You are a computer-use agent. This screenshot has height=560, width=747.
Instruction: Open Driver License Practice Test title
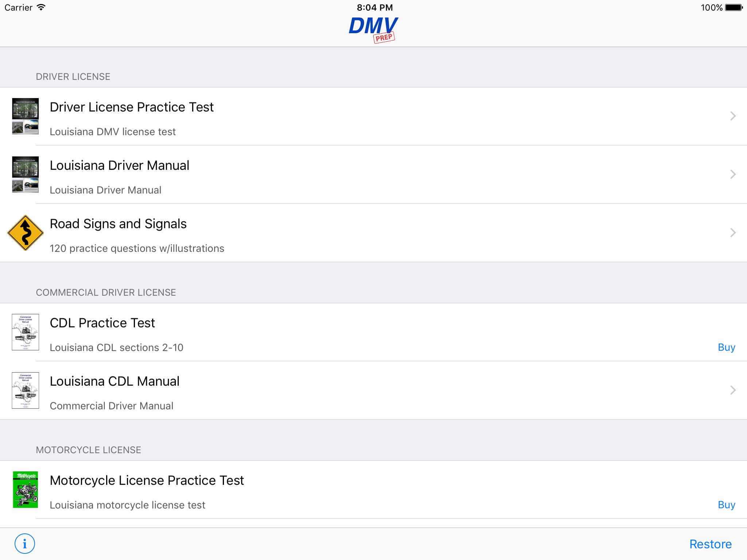click(x=132, y=107)
